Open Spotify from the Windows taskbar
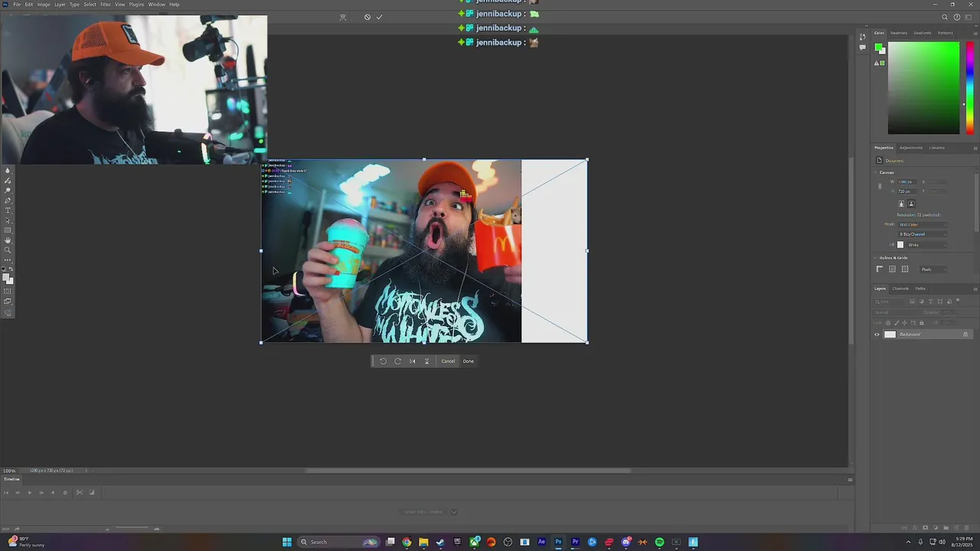 click(660, 542)
